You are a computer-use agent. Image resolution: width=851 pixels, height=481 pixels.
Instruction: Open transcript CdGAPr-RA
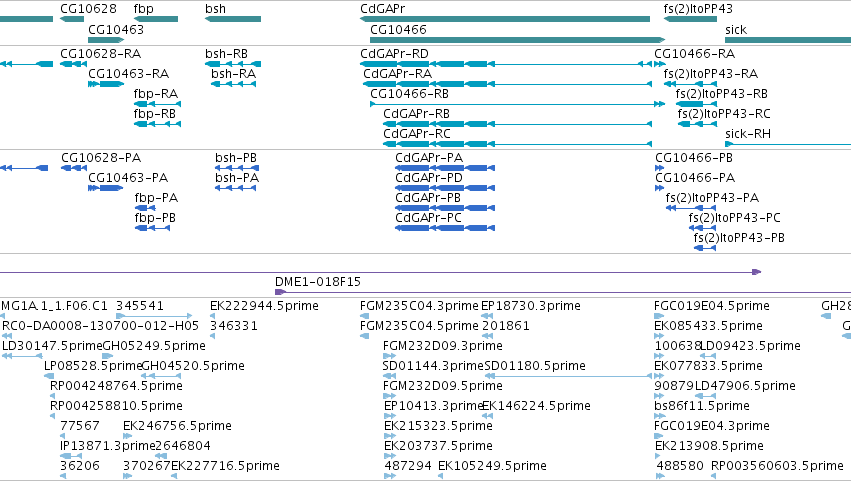point(397,74)
